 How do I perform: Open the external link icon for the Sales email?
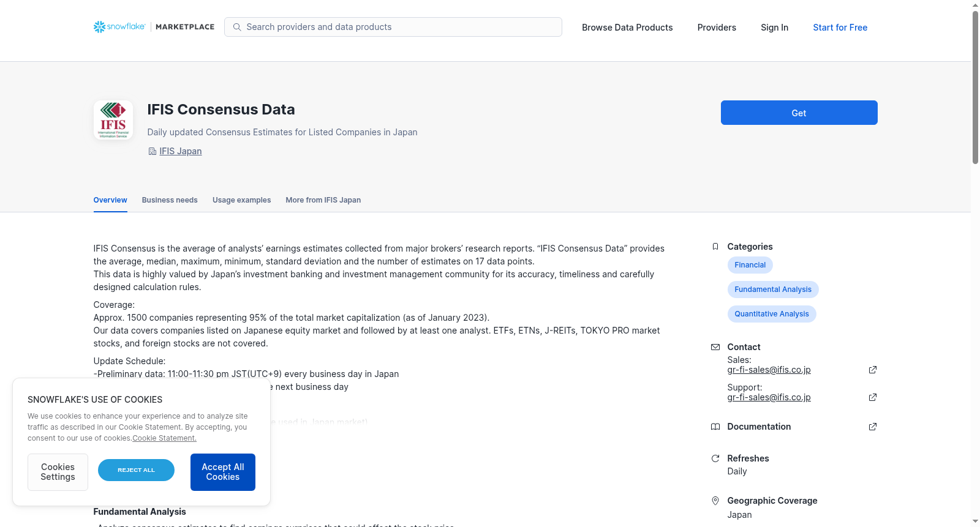click(873, 370)
